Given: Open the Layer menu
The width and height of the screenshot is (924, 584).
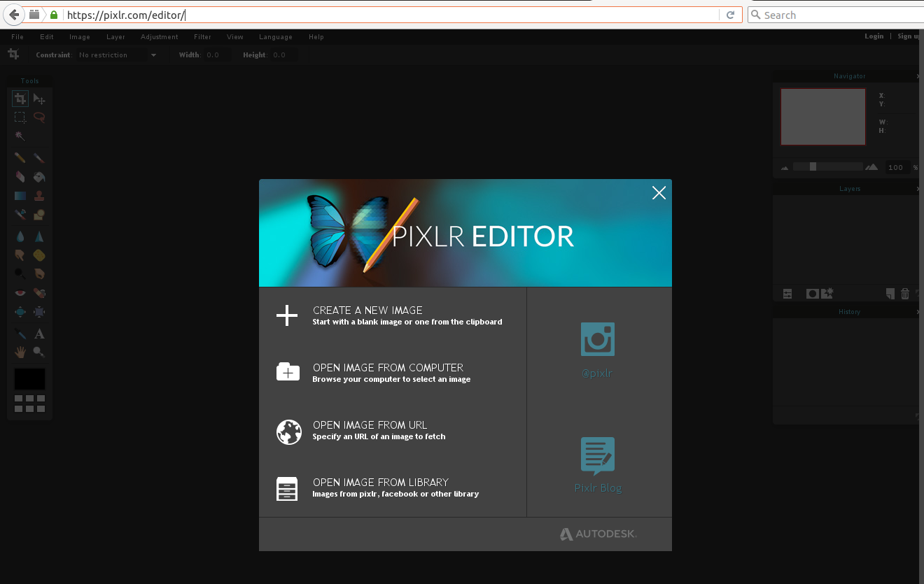Looking at the screenshot, I should point(115,37).
